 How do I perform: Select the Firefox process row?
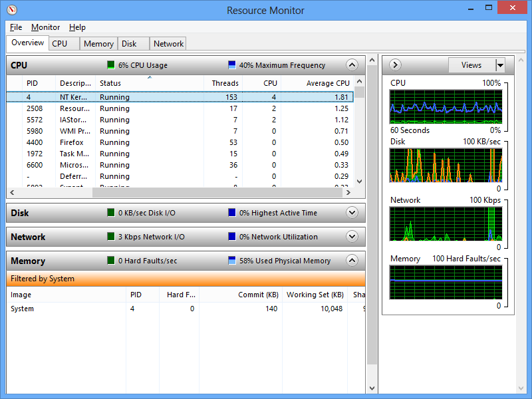click(180, 142)
